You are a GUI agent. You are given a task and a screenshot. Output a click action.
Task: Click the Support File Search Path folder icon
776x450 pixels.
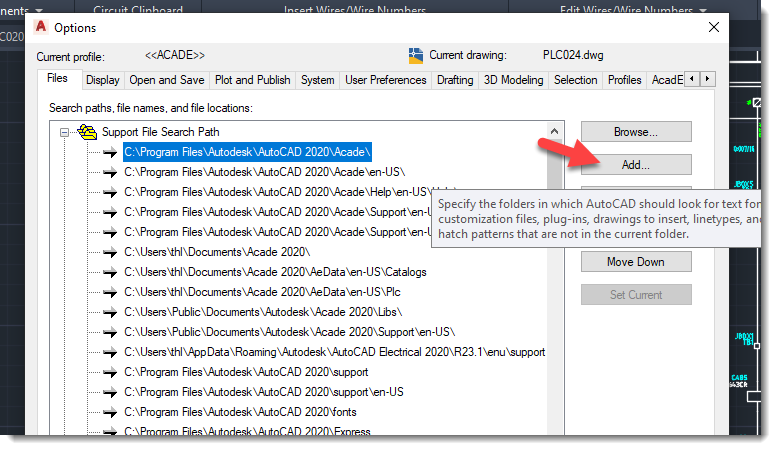pyautogui.click(x=87, y=132)
